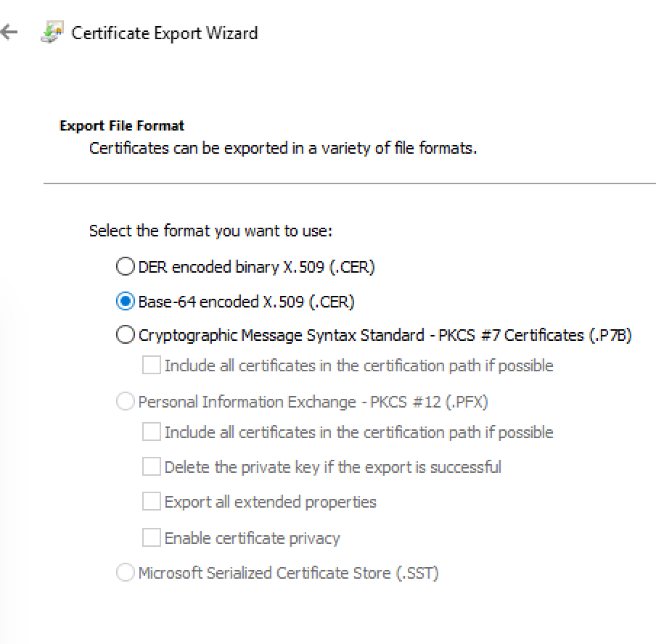Tick Delete the private key if export successful
The height and width of the screenshot is (644, 656).
tap(152, 466)
